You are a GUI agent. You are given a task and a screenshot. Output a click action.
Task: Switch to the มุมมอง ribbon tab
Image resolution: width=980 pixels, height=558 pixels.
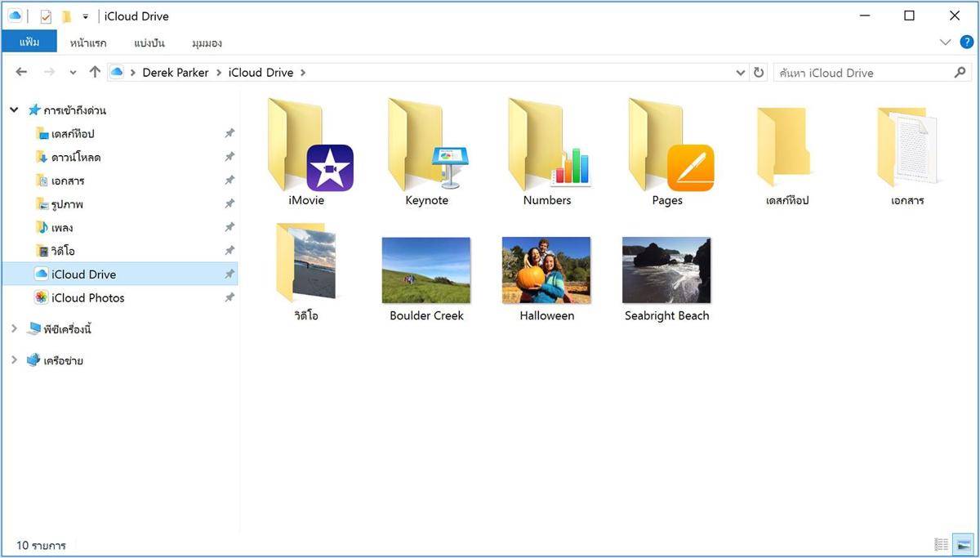tap(207, 42)
